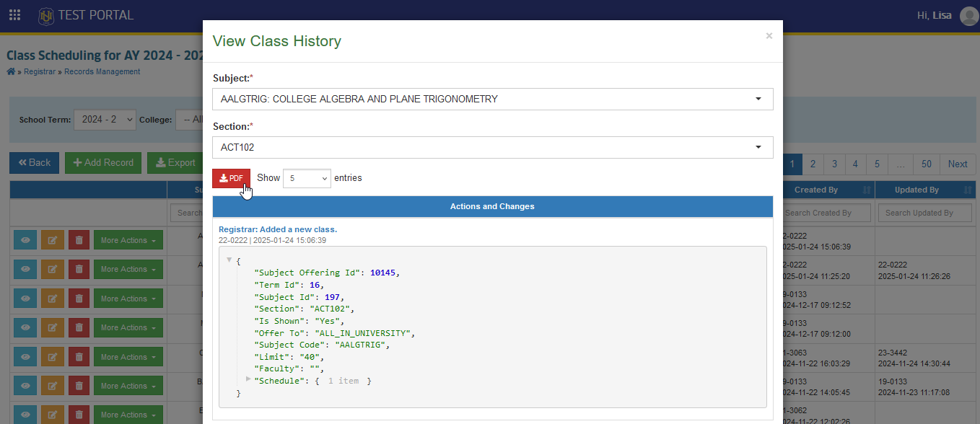Open the College filter dropdown

pyautogui.click(x=190, y=120)
